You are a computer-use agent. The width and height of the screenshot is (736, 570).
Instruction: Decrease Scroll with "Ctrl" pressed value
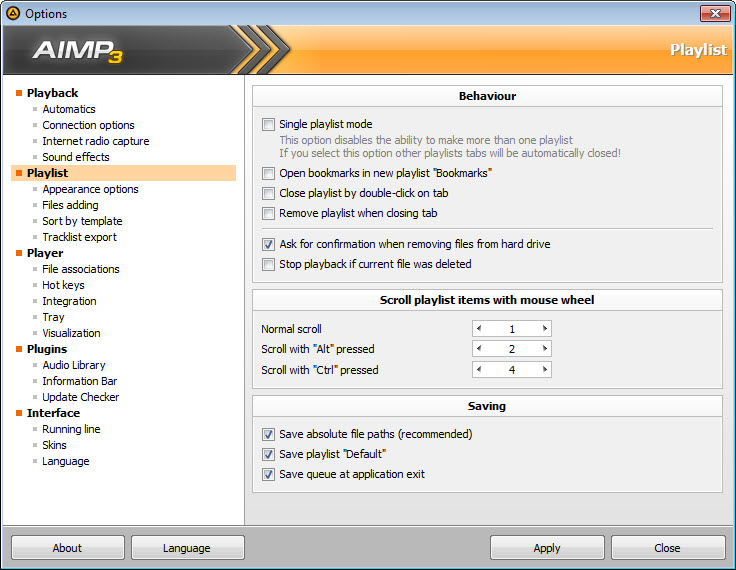click(x=479, y=370)
